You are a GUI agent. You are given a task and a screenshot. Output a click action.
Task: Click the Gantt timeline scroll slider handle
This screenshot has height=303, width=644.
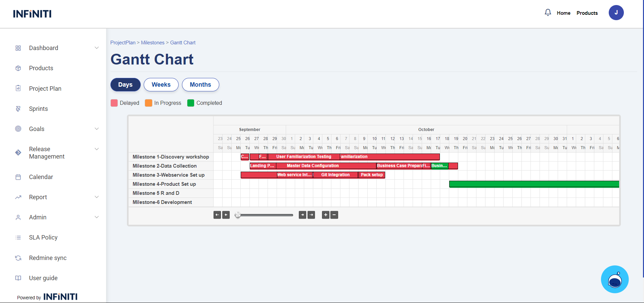(x=238, y=215)
